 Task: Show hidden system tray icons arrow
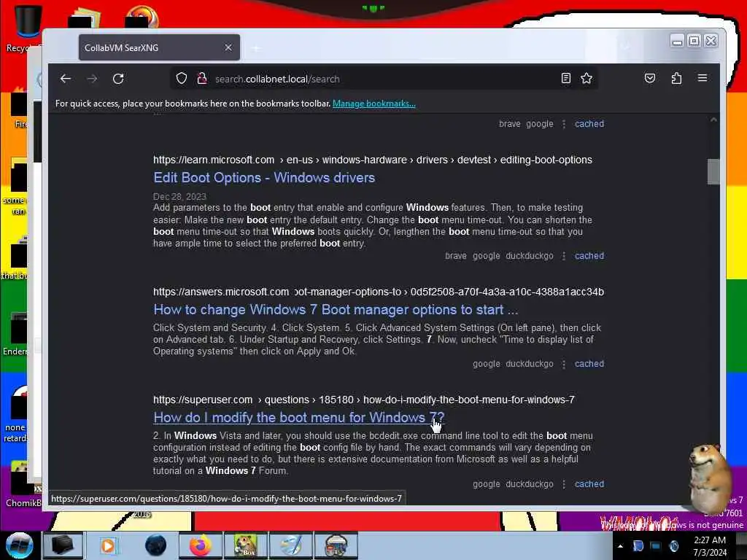620,546
